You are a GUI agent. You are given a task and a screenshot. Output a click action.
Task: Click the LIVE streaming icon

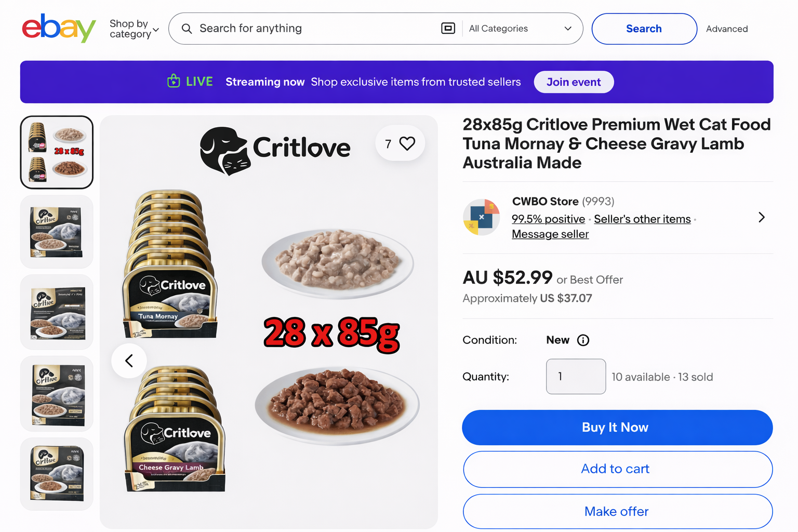click(173, 82)
